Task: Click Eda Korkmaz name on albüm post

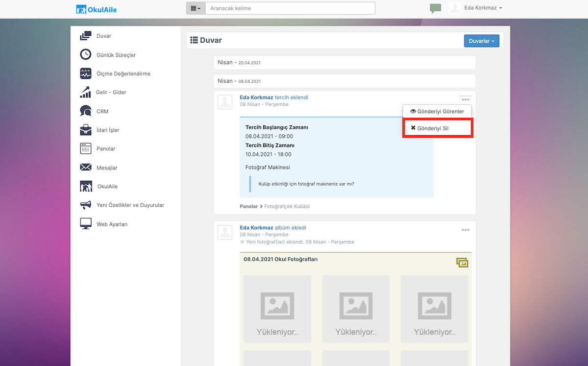Action: [256, 228]
